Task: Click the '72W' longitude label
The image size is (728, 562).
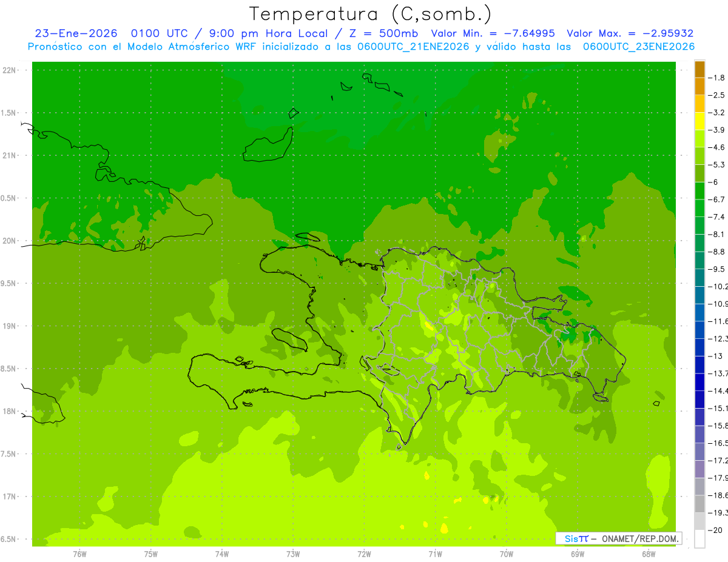Action: (x=364, y=554)
